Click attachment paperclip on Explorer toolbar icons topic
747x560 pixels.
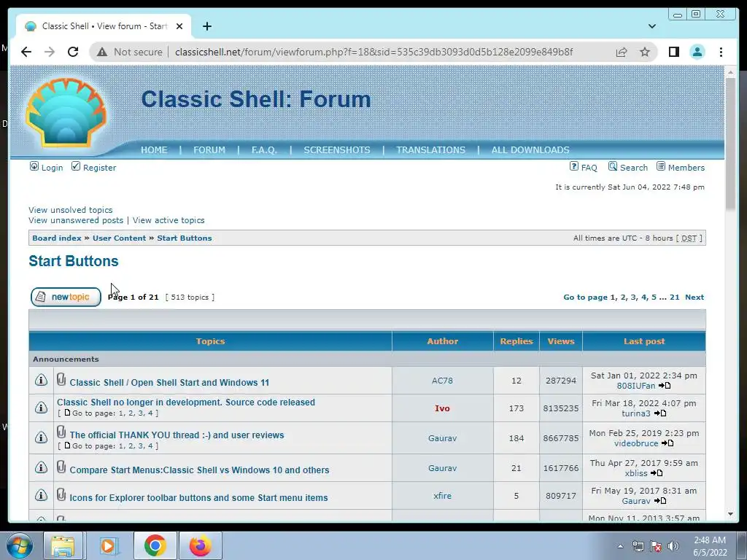click(61, 494)
